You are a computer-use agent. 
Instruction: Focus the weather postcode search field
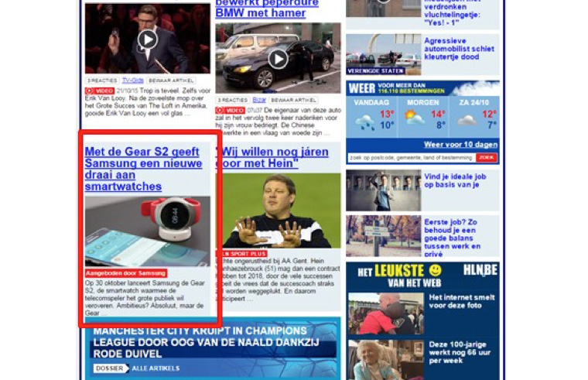pos(411,158)
